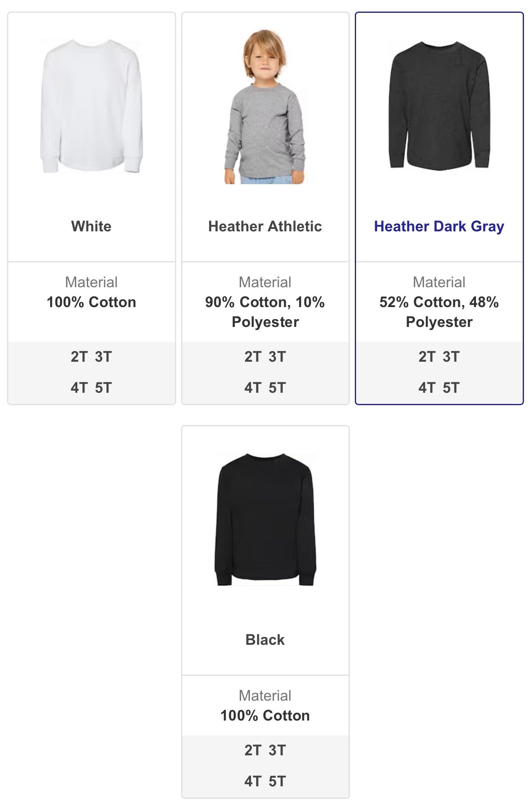Screen dimensions: 531x812
Task: Select size 4T for Heather Athletic
Action: pos(253,388)
